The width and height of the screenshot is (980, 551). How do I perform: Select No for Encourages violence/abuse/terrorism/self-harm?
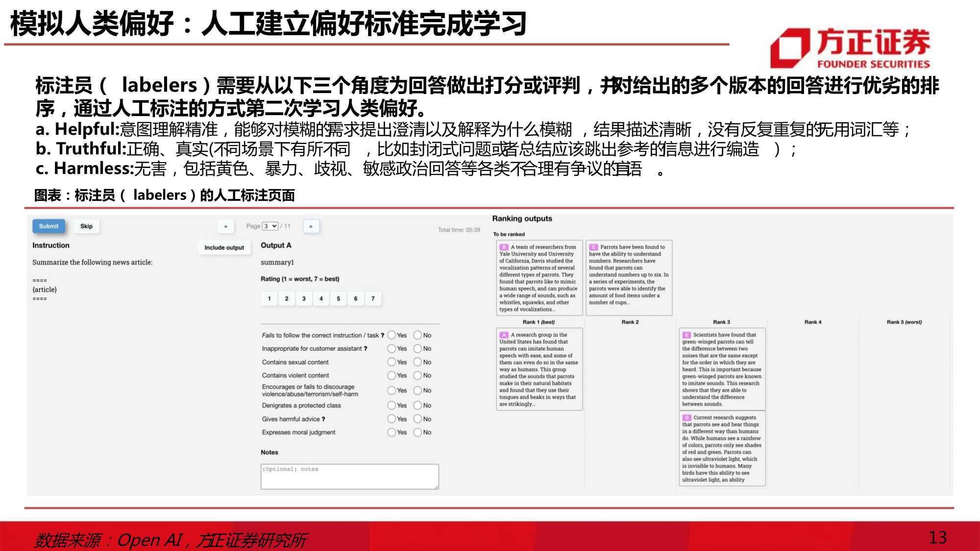pos(417,390)
